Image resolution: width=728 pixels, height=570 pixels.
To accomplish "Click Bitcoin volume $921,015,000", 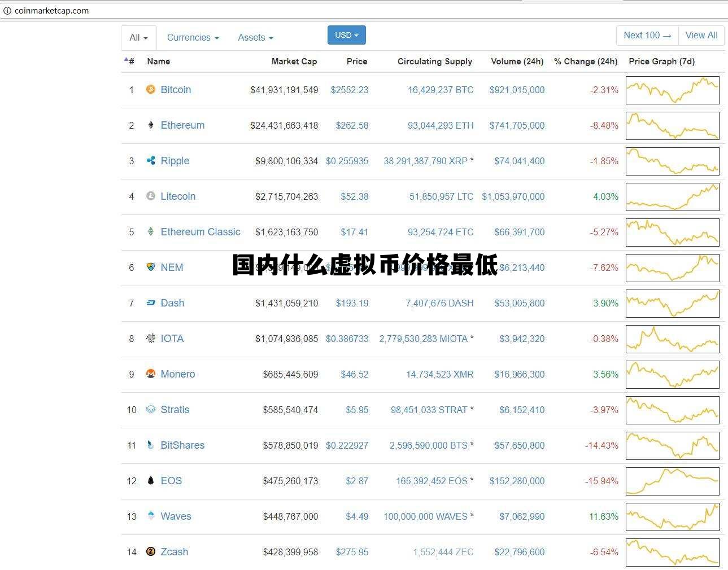I will 517,89.
